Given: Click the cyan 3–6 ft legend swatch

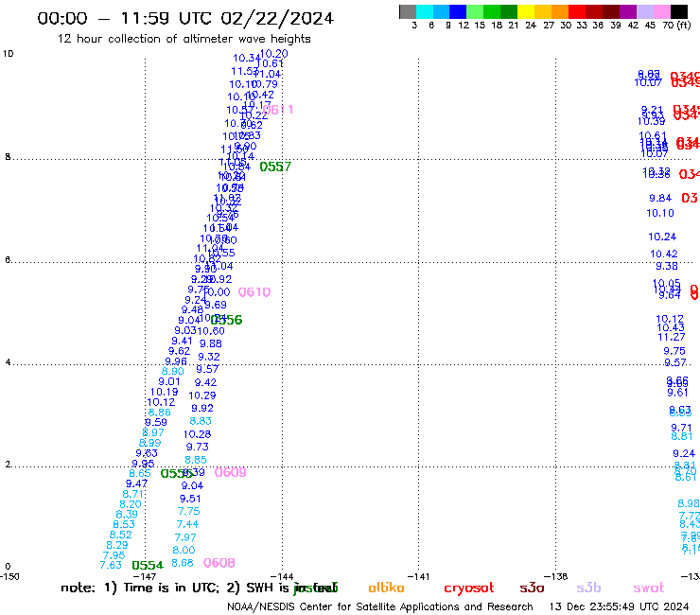Looking at the screenshot, I should 424,11.
